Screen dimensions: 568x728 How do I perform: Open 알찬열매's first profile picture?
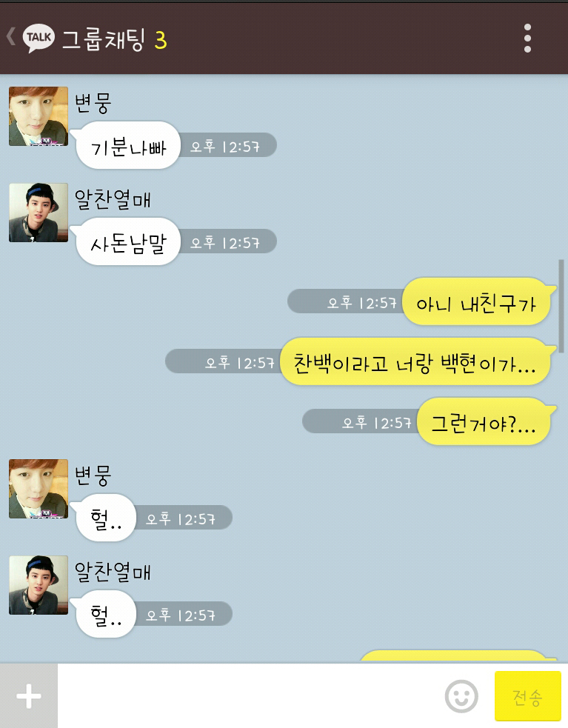[39, 212]
